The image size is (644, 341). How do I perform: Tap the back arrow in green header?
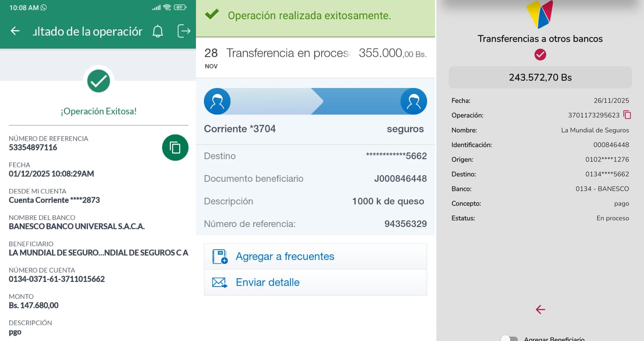click(x=15, y=31)
